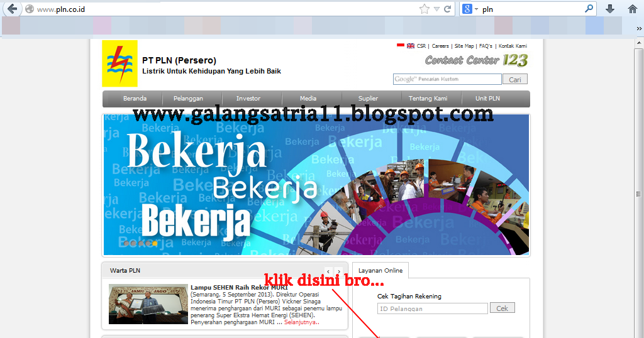Click PT PLN (Persero) title text
Viewport: 644px width, 338px height.
point(179,60)
